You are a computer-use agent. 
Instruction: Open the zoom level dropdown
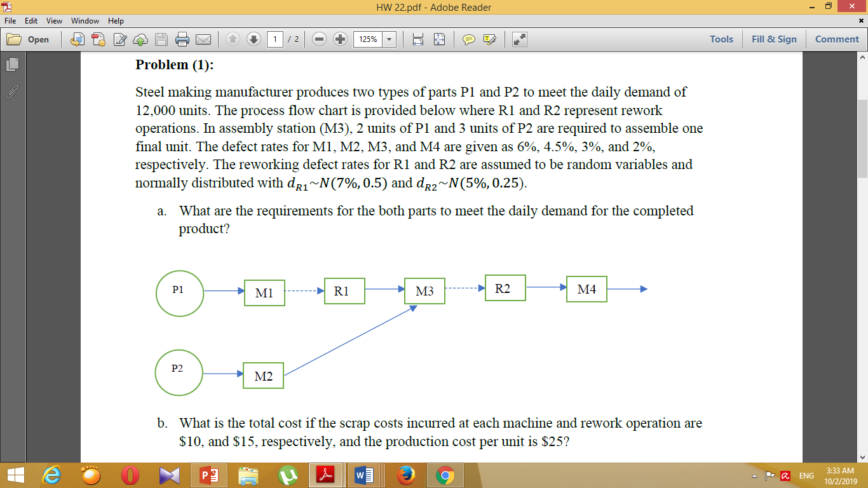388,39
